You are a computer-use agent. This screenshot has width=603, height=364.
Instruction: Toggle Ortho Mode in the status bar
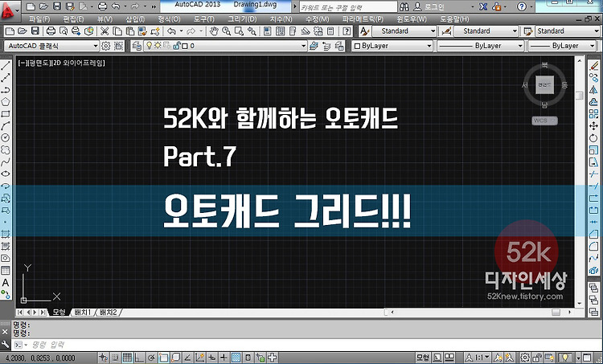139,358
